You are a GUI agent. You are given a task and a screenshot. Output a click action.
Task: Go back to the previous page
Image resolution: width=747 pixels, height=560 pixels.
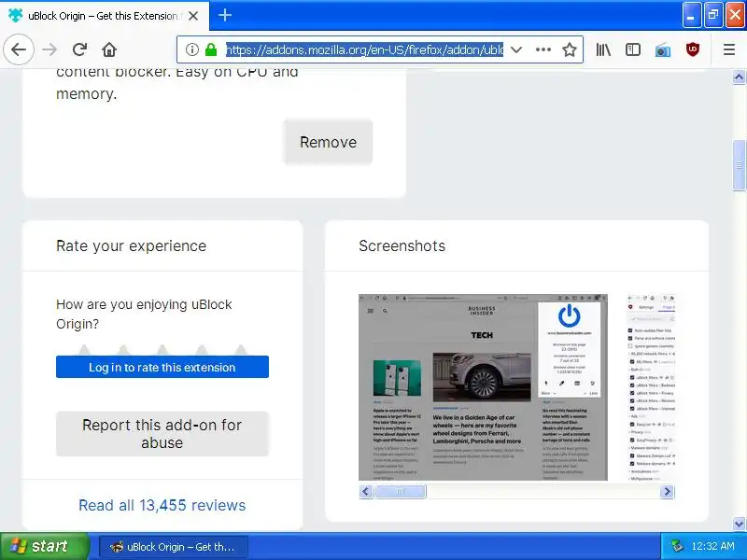point(19,49)
